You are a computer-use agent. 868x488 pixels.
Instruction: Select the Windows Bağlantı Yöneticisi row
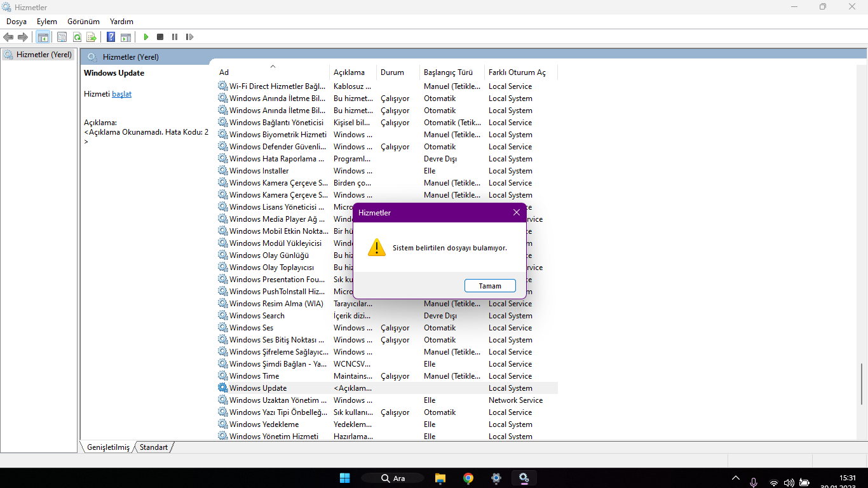click(387, 122)
